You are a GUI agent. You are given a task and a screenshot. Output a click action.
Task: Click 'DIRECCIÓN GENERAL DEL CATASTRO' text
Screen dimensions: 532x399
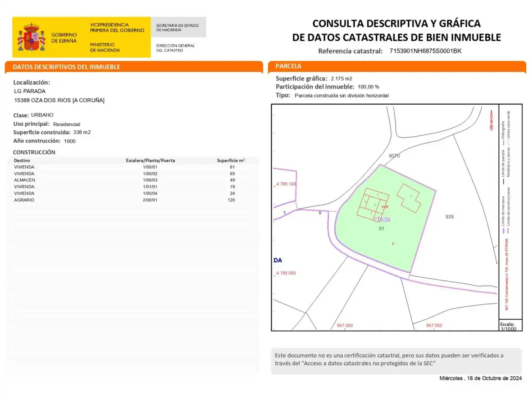[175, 48]
